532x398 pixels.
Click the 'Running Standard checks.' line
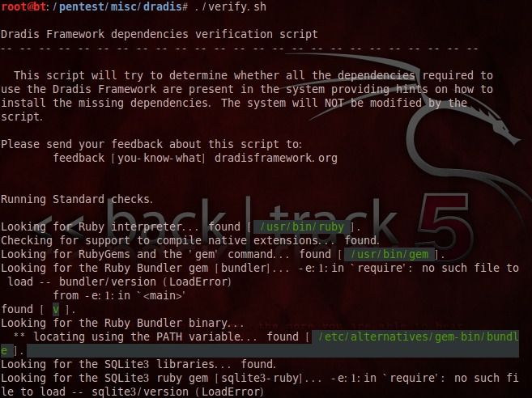(x=77, y=199)
